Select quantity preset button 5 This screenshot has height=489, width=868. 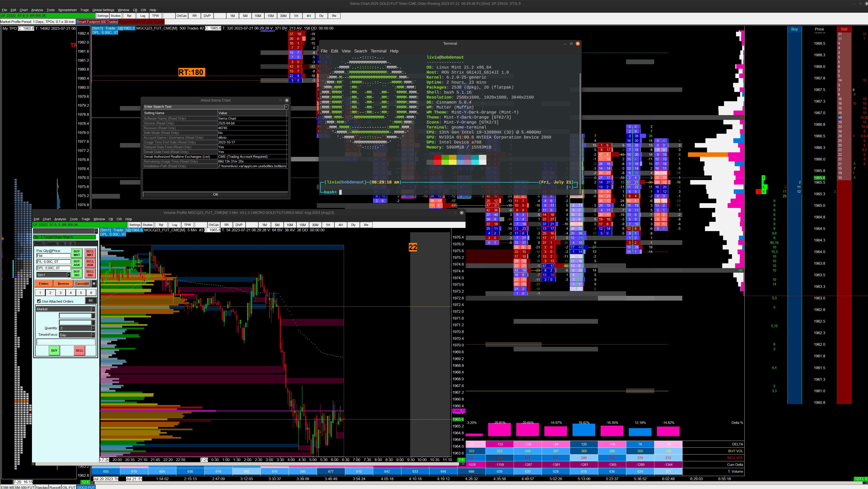(x=81, y=293)
